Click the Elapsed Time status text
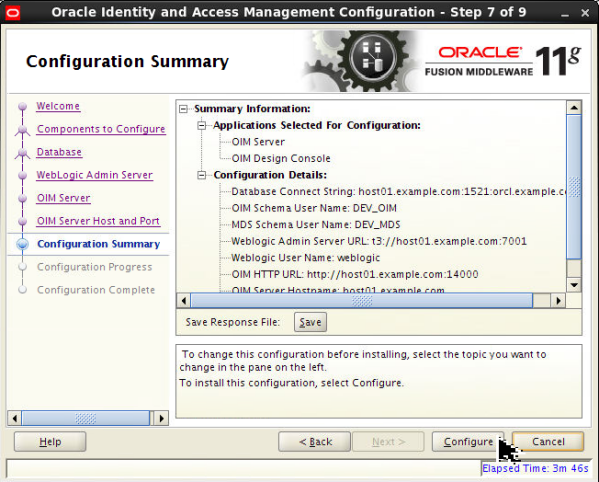 pos(535,468)
